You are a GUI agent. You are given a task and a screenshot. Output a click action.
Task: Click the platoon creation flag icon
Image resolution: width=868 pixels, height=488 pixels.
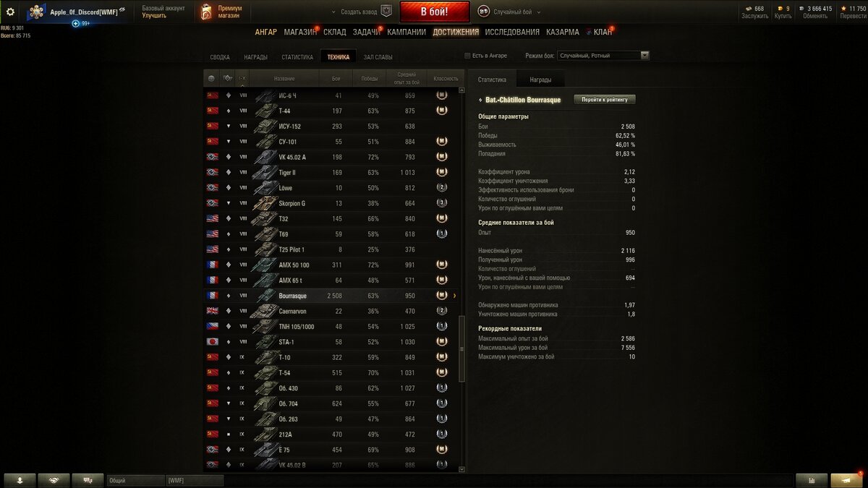pos(386,12)
